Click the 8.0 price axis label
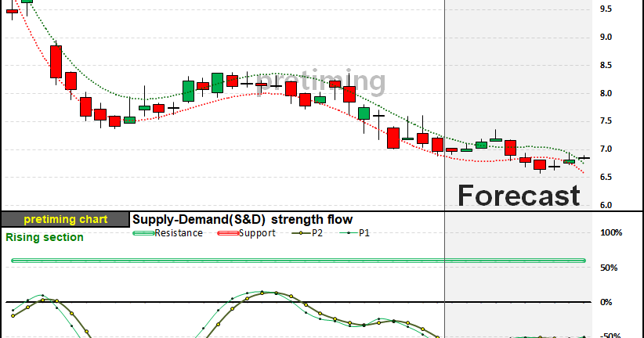The width and height of the screenshot is (644, 338). [606, 94]
